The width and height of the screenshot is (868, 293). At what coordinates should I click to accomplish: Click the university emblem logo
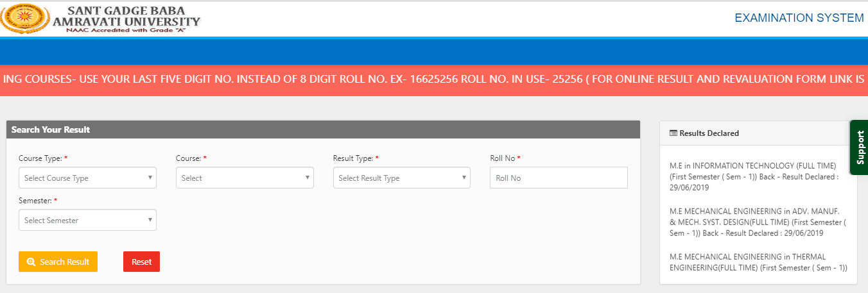click(x=25, y=19)
